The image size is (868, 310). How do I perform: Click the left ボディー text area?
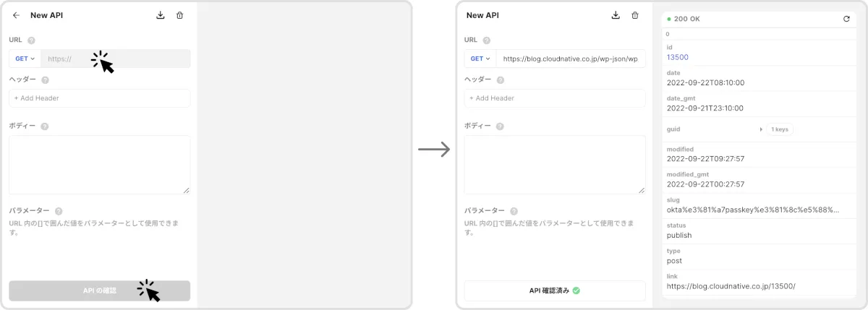(x=99, y=165)
